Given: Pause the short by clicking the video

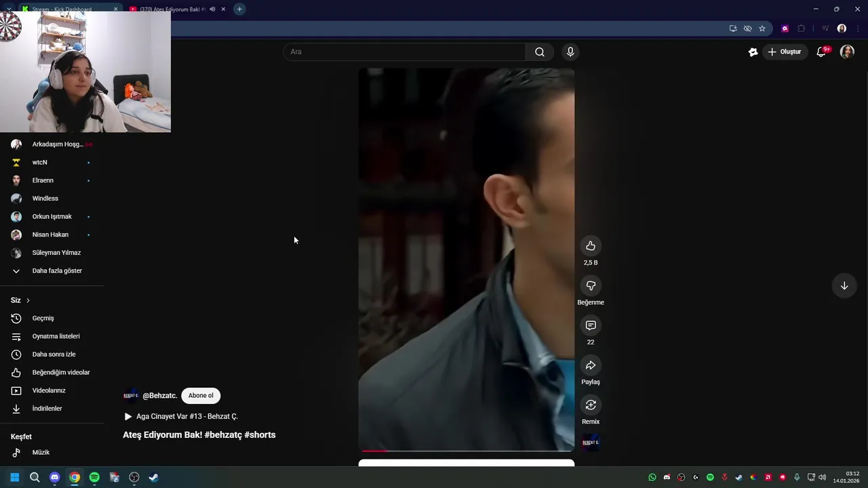Looking at the screenshot, I should (467, 259).
